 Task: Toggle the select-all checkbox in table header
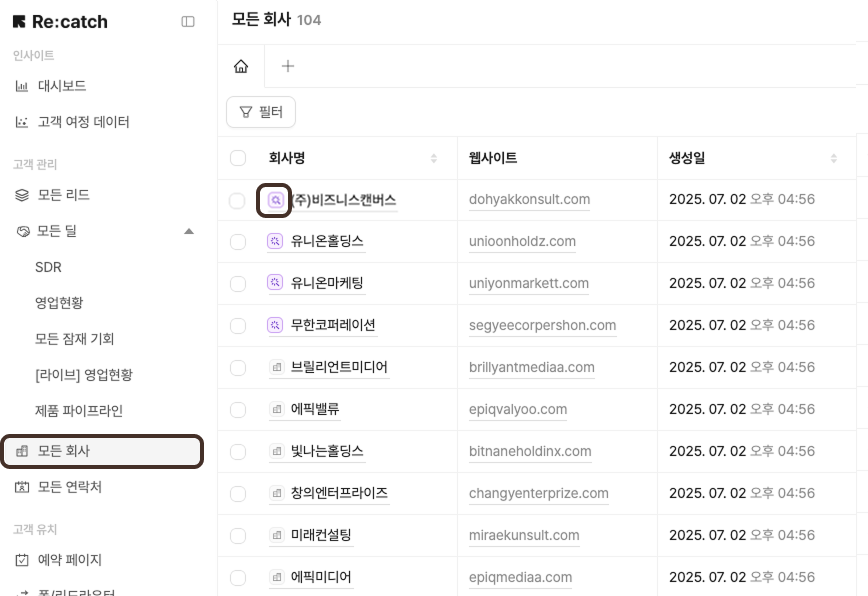click(238, 158)
